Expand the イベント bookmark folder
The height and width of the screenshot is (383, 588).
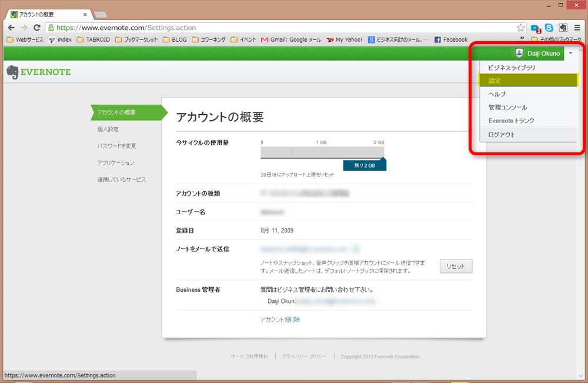click(243, 40)
